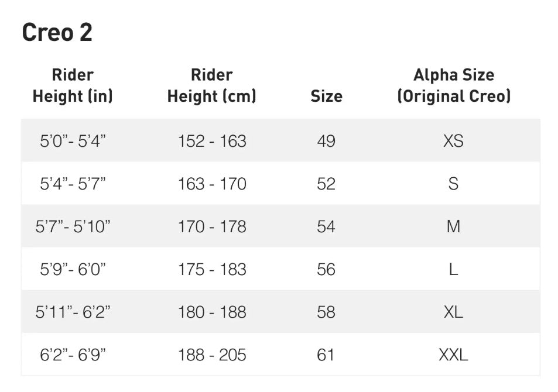Select the XXL alpha size cell
The width and height of the screenshot is (558, 392).
tap(453, 355)
